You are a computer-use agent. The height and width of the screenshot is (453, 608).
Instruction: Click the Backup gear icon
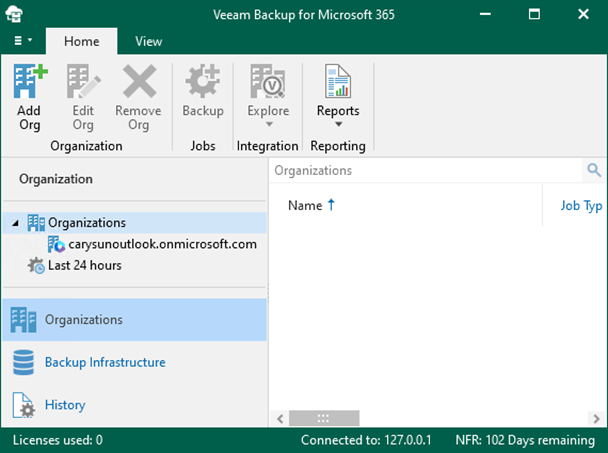click(203, 82)
